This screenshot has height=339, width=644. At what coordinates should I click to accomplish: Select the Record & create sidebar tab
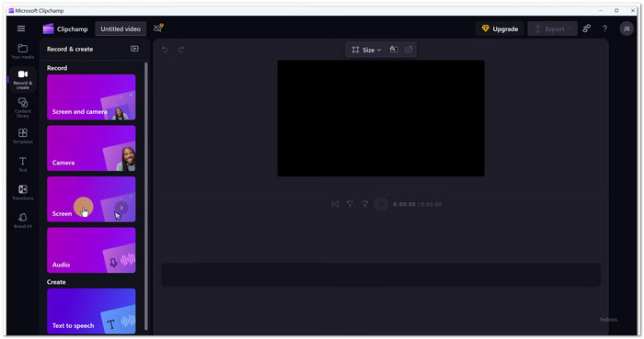pos(23,80)
